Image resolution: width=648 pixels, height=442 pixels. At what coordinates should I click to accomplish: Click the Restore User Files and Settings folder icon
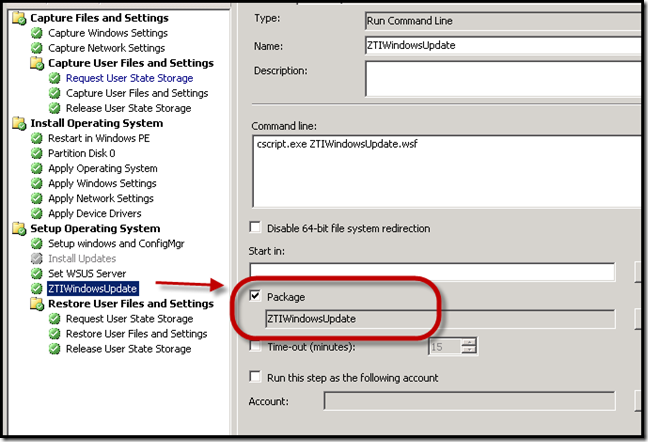point(37,304)
